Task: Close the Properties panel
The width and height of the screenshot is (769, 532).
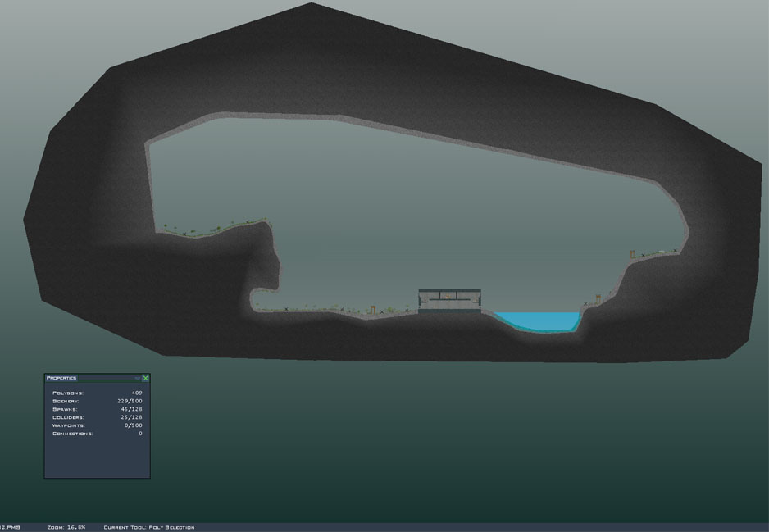Action: (x=145, y=378)
